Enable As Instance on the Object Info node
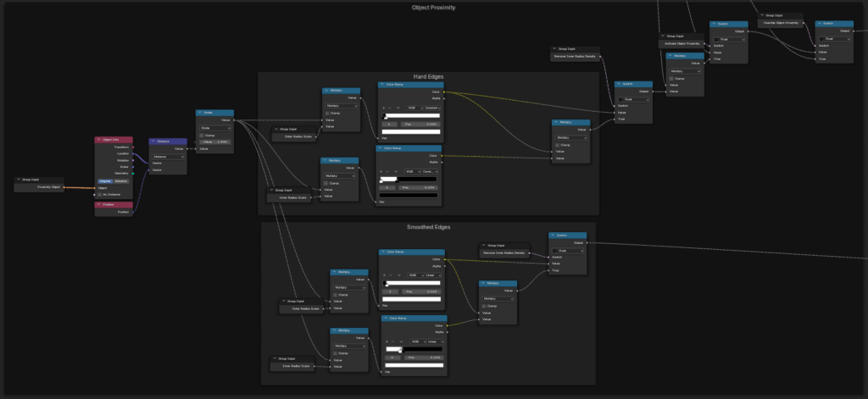The image size is (868, 399). point(99,194)
